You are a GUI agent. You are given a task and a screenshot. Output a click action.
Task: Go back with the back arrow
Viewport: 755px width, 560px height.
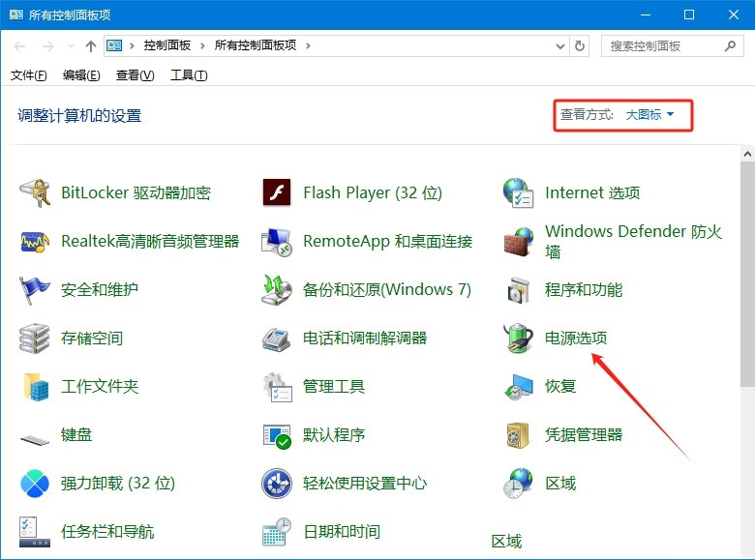[19, 46]
